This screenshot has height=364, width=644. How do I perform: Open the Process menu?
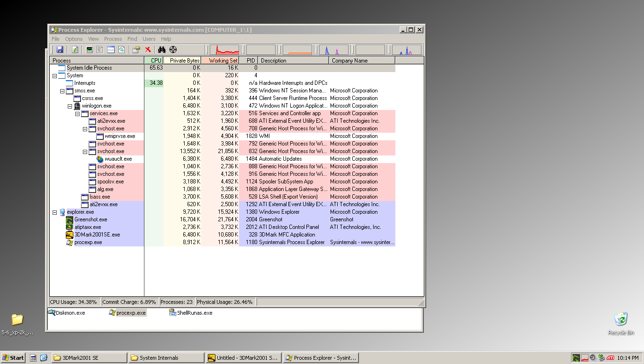113,39
